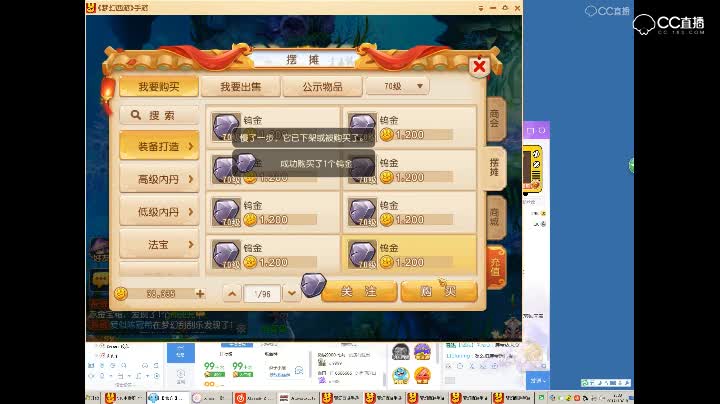This screenshot has height=404, width=720.
Task: Expand the 装备打造 category
Action: coord(159,146)
